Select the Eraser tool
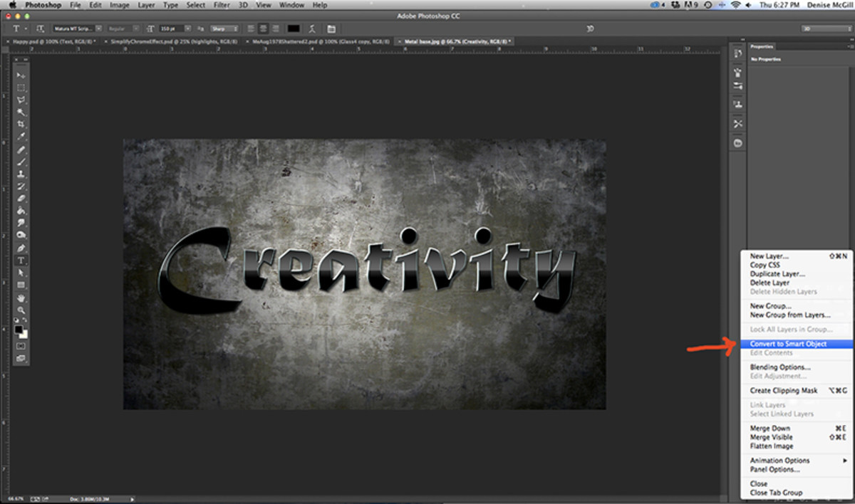The image size is (855, 504). pos(21,198)
